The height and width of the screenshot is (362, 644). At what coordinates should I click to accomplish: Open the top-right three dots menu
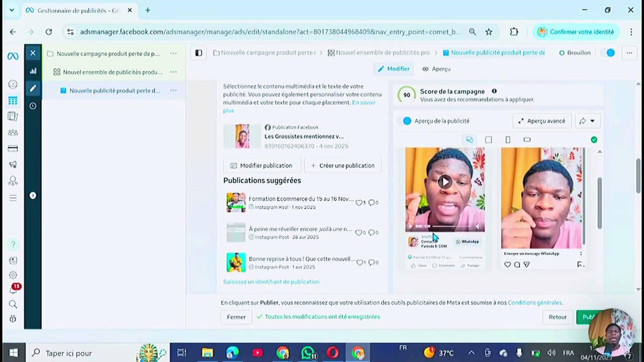click(629, 53)
